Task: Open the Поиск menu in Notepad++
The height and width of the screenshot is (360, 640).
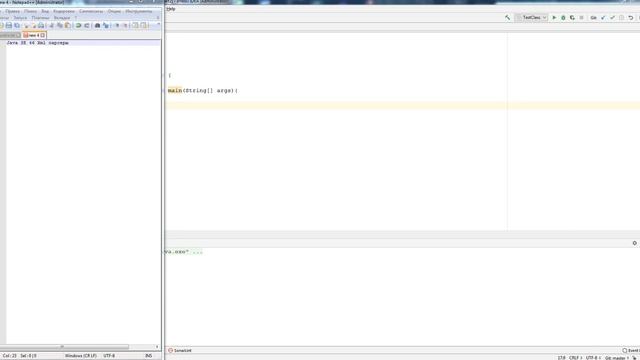Action: tap(30, 11)
